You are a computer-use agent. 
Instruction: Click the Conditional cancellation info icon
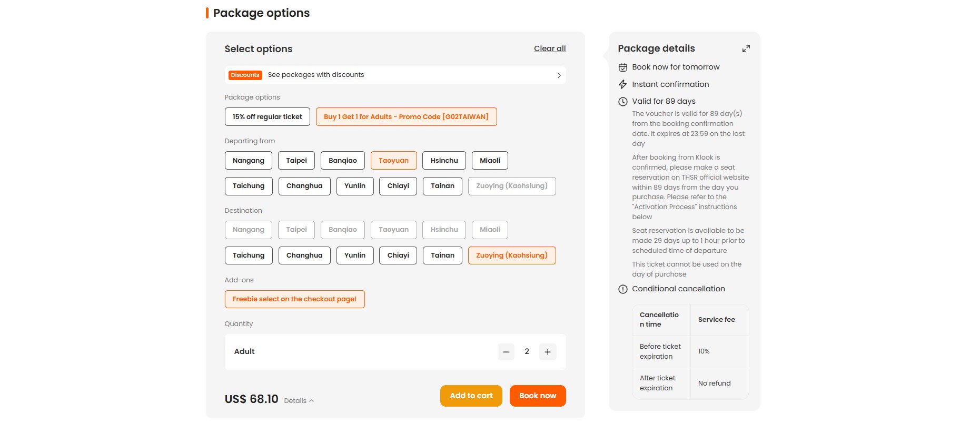point(622,289)
